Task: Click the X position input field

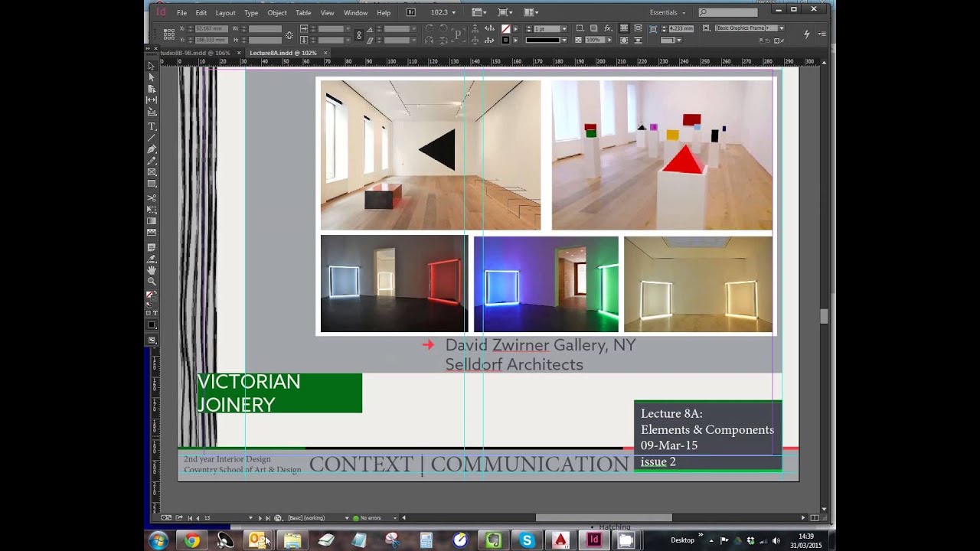Action: point(212,29)
